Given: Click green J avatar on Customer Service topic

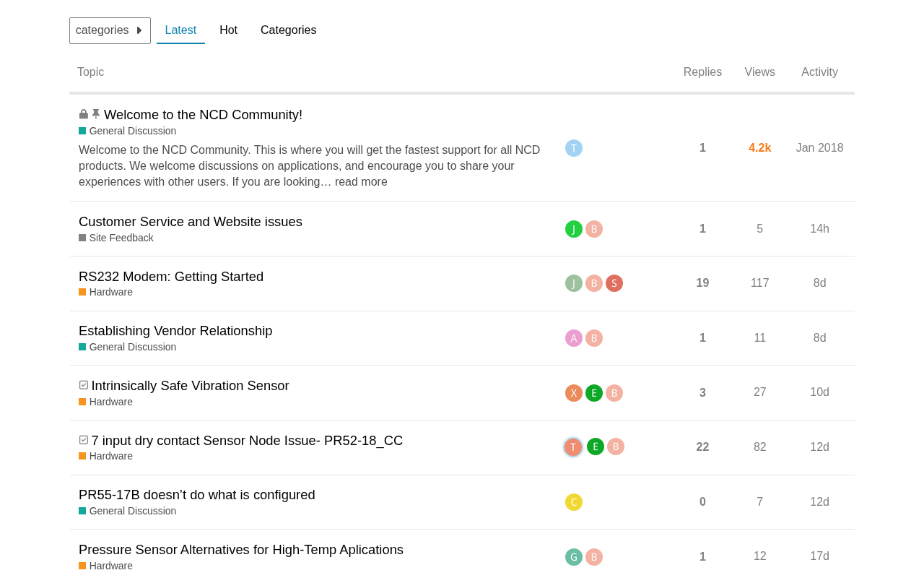Looking at the screenshot, I should tap(574, 229).
